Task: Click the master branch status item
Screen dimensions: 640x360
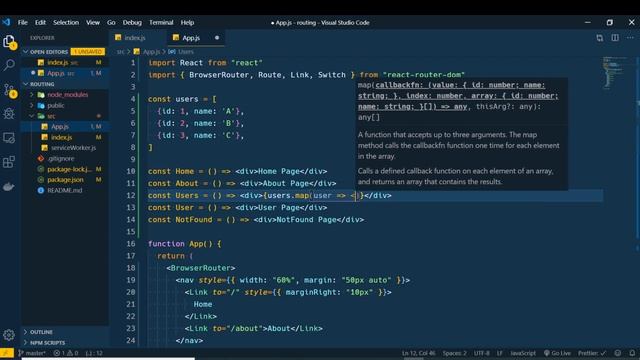Action: (32, 353)
